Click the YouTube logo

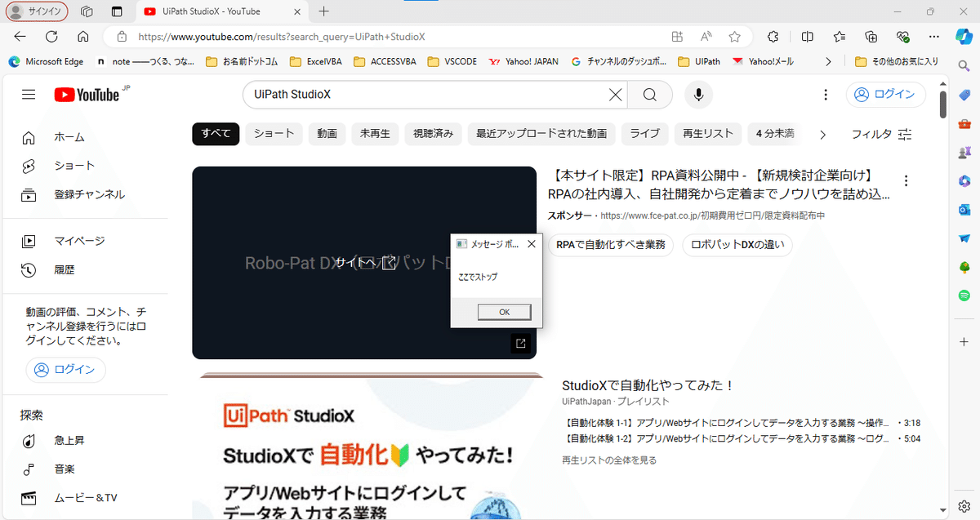point(87,95)
